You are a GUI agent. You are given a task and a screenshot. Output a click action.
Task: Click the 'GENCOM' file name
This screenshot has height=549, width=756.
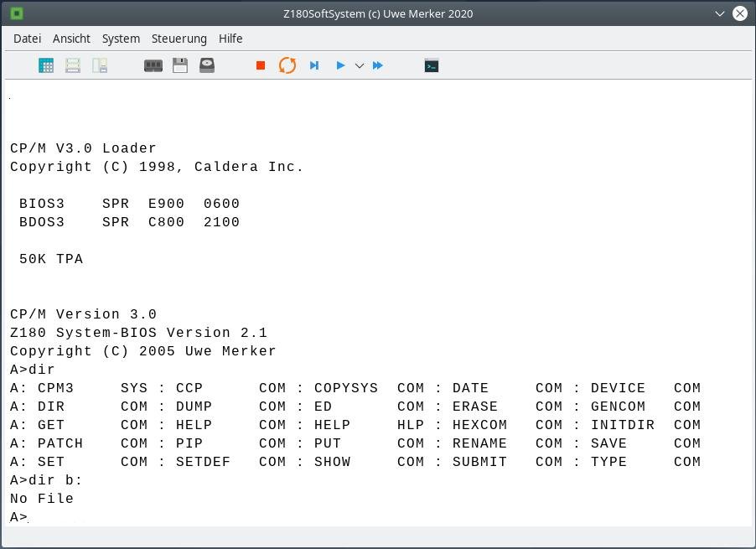coord(618,407)
